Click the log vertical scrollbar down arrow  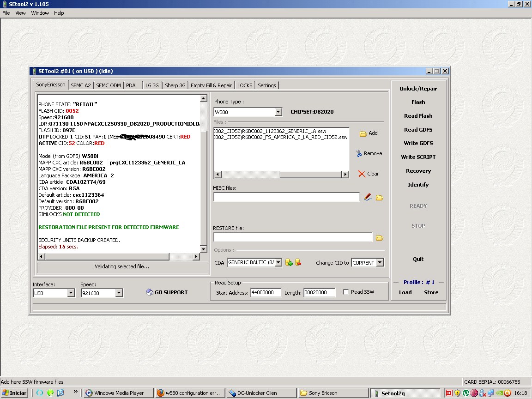tap(204, 249)
